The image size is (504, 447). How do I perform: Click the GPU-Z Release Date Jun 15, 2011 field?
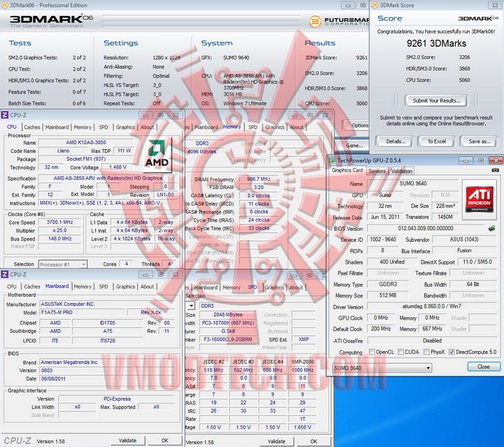385,217
